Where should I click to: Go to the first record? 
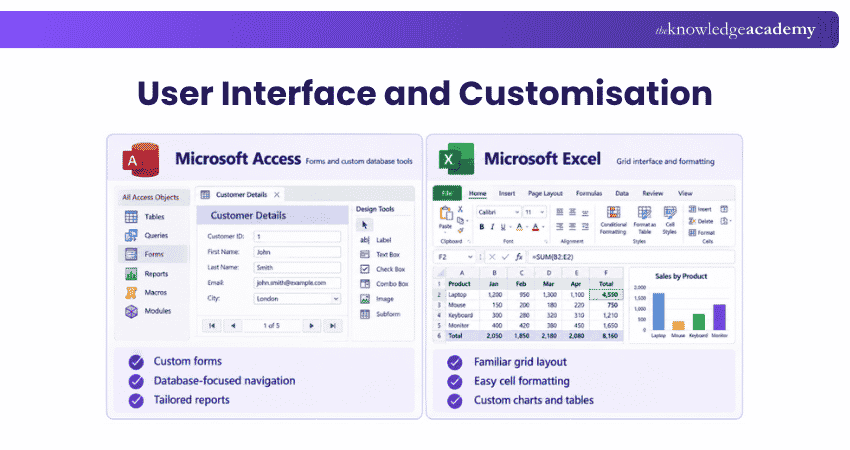tap(212, 326)
